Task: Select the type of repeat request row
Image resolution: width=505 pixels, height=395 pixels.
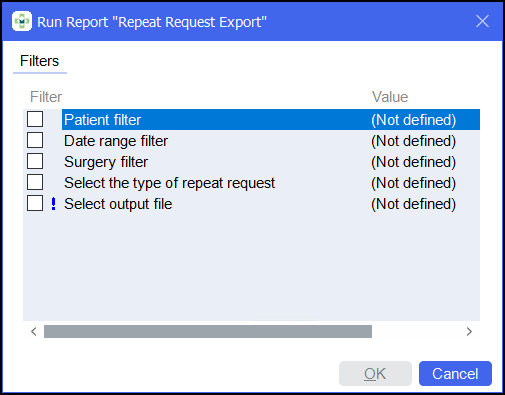Action: tap(271, 183)
